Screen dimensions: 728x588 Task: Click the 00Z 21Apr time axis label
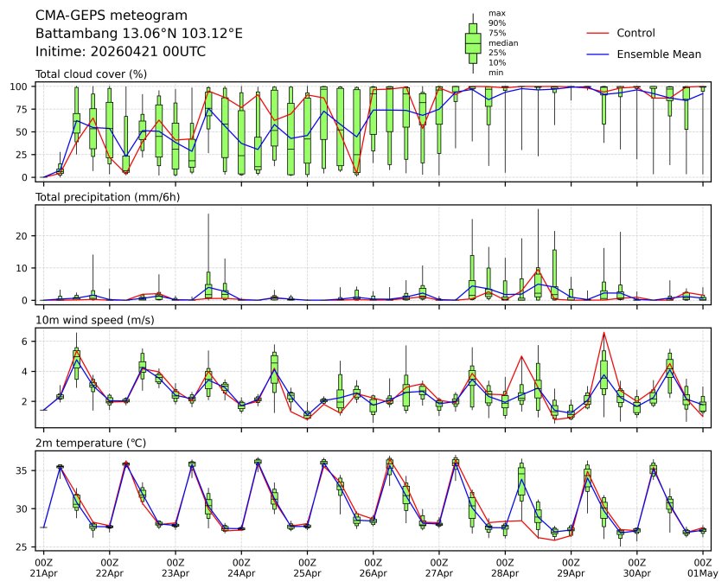pos(43,567)
